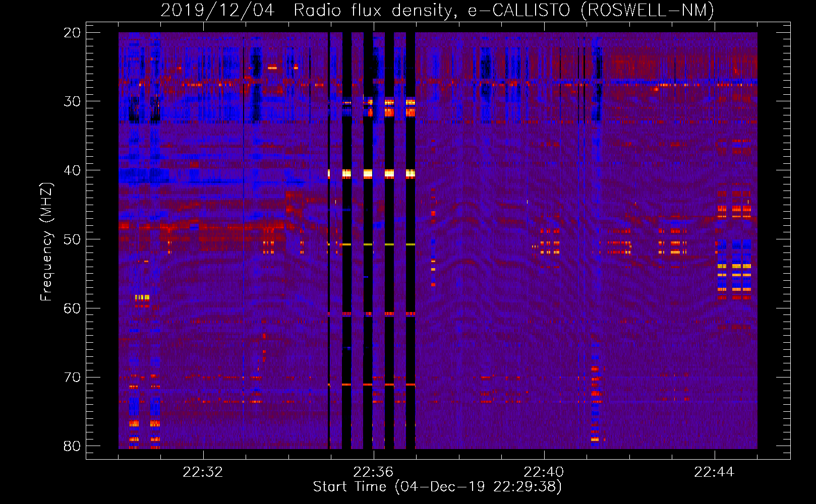Click the "Frequency (MHZ)" axis label
Screen dimensions: 816x504
pyautogui.click(x=46, y=242)
